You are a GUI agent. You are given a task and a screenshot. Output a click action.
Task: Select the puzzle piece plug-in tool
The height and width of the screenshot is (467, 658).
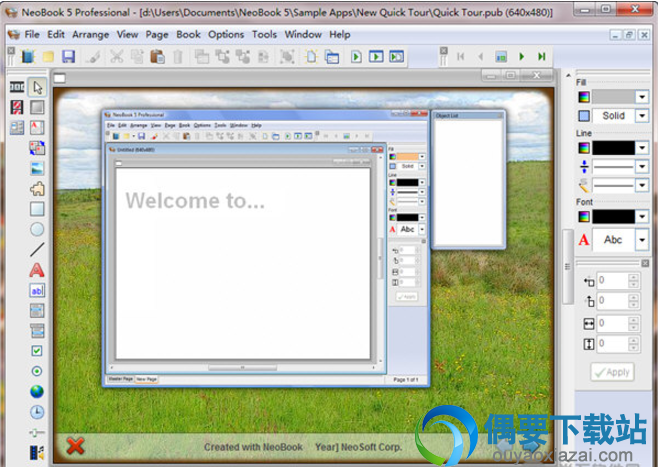tap(37, 189)
